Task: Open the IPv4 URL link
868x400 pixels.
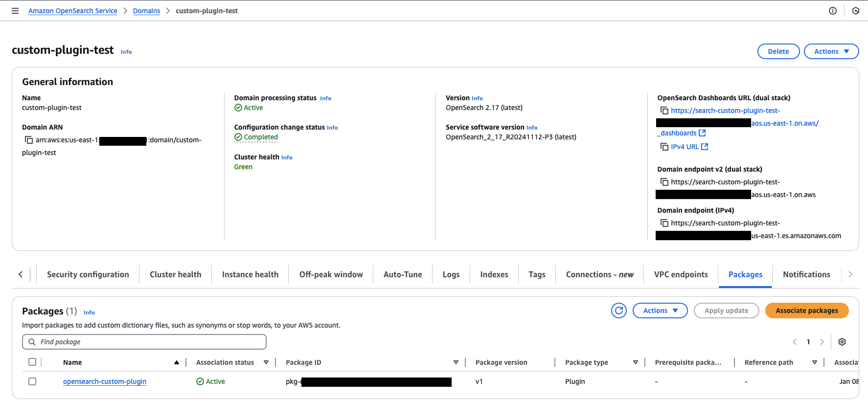Action: pyautogui.click(x=685, y=147)
